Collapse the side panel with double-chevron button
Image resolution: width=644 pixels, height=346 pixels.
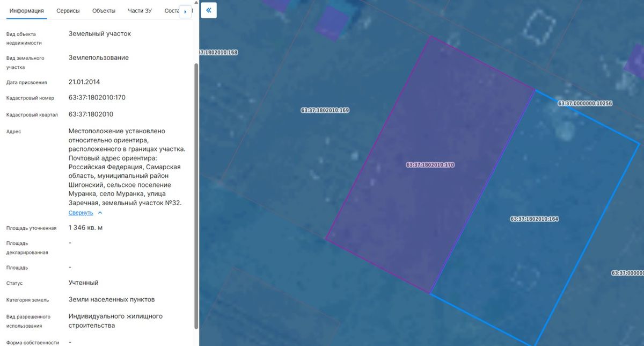(209, 10)
